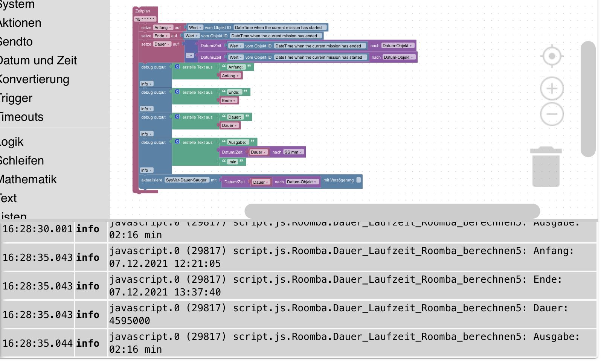Open 'Datum-Objekt' dropdown after 'mission has started'
604x364 pixels.
pyautogui.click(x=399, y=57)
